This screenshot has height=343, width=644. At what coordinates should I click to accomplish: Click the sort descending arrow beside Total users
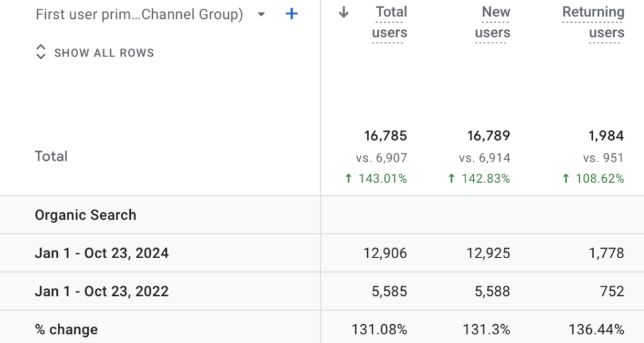(343, 13)
